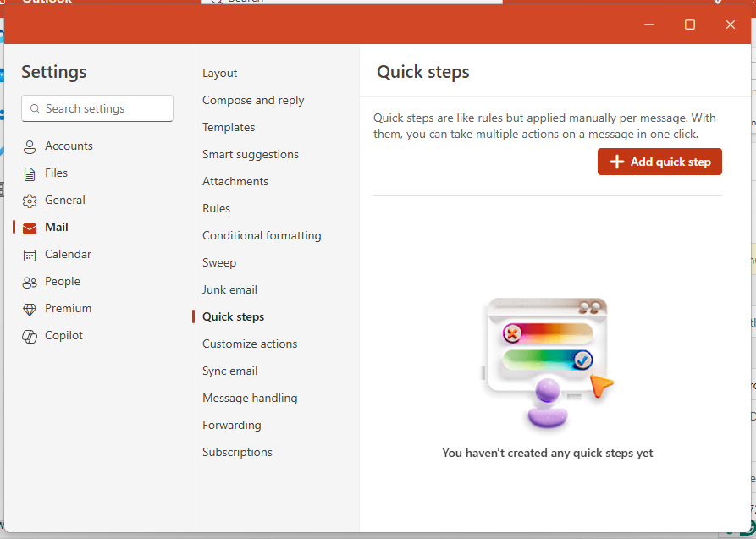Click the search magnifier icon in settings
The width and height of the screenshot is (756, 539).
pos(35,108)
